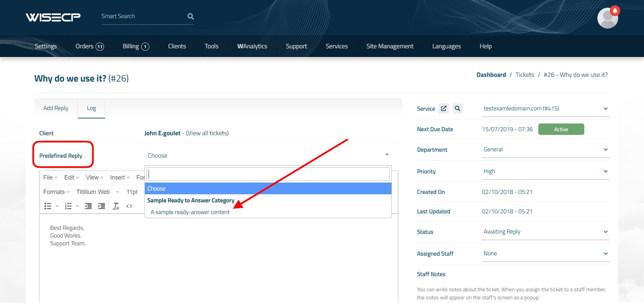Clear formatting in the editor
Viewport: 644px width, 303px height.
[x=116, y=206]
